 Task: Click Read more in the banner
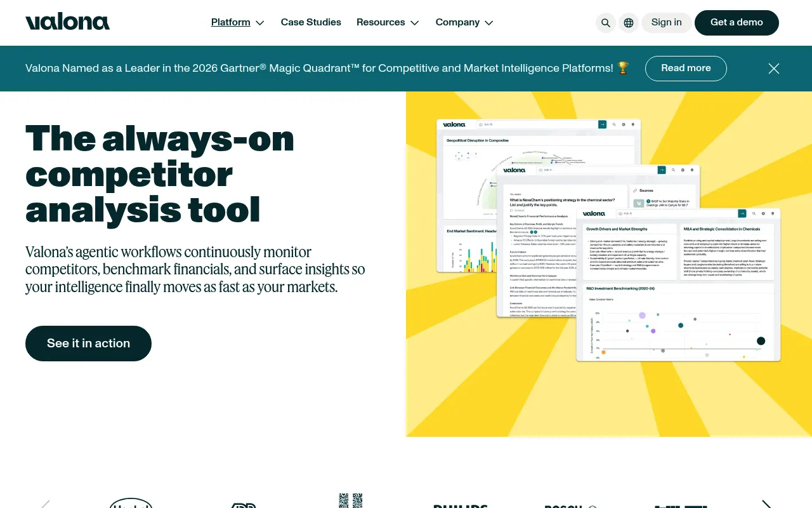(686, 69)
